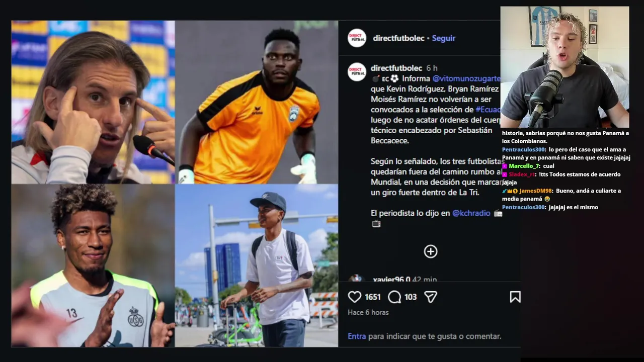The image size is (644, 362).
Task: Open the #Ecuador hashtag link
Action: pos(488,109)
